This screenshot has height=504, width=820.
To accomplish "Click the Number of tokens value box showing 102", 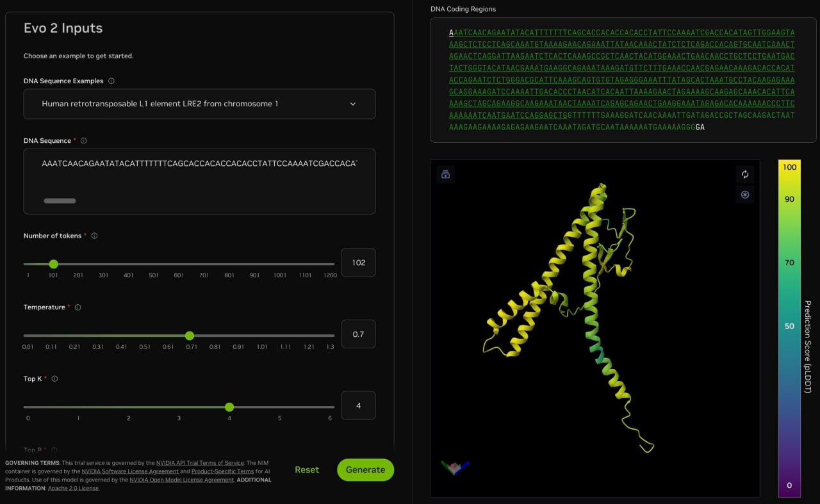I will [x=358, y=263].
